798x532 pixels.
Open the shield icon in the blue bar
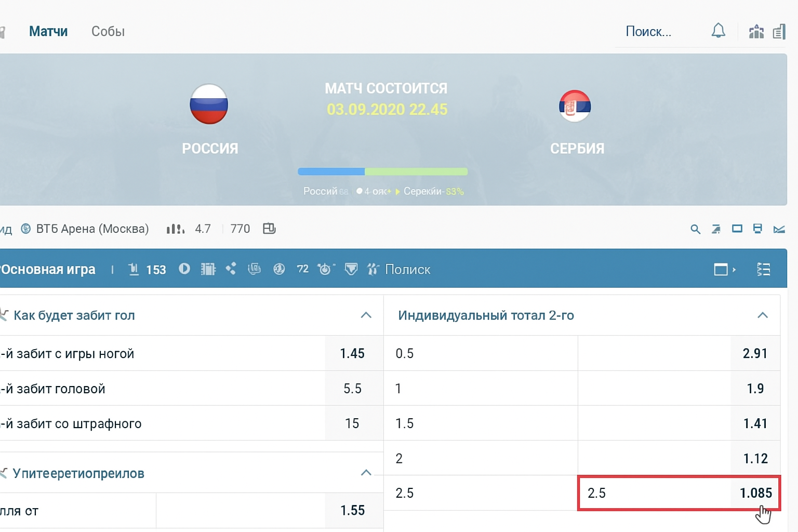[352, 269]
